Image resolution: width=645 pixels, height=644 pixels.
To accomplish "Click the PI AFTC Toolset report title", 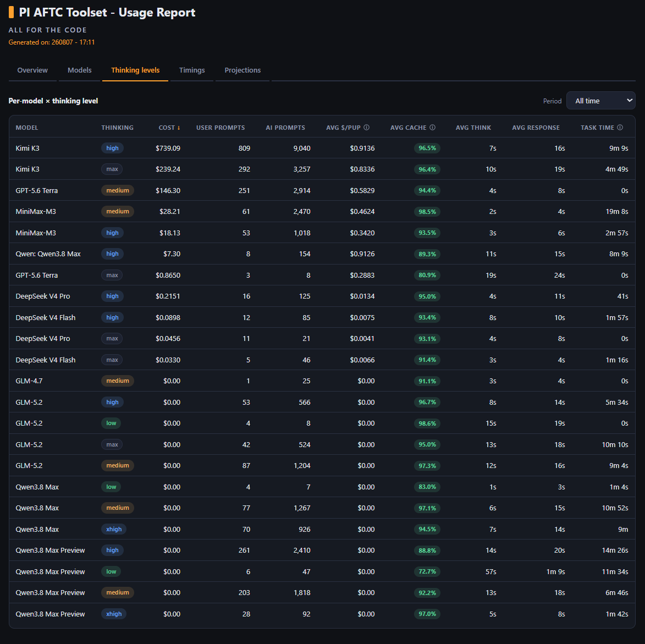I will point(107,12).
